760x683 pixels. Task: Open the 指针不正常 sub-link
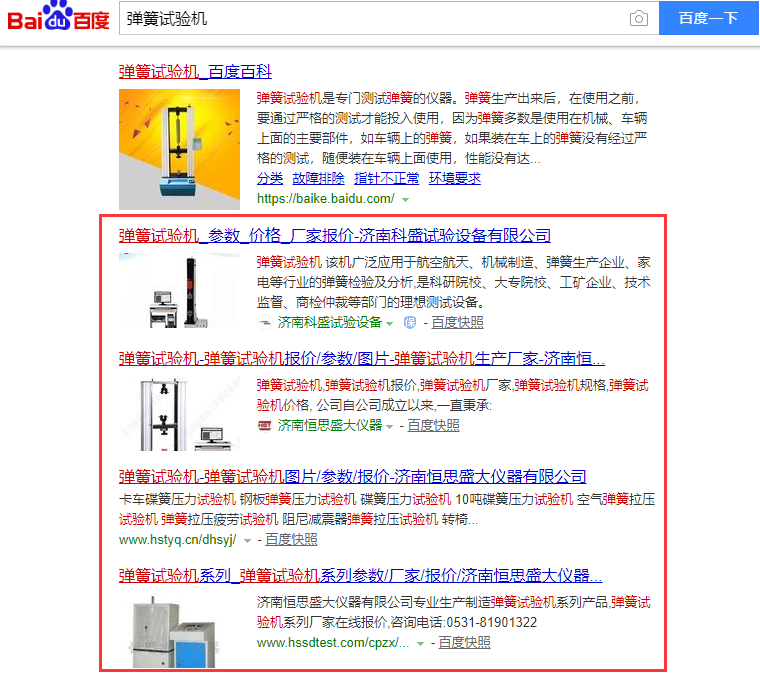coord(386,178)
